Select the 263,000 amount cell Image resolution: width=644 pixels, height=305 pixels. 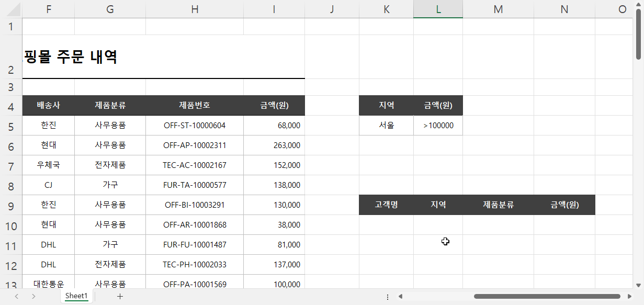274,145
